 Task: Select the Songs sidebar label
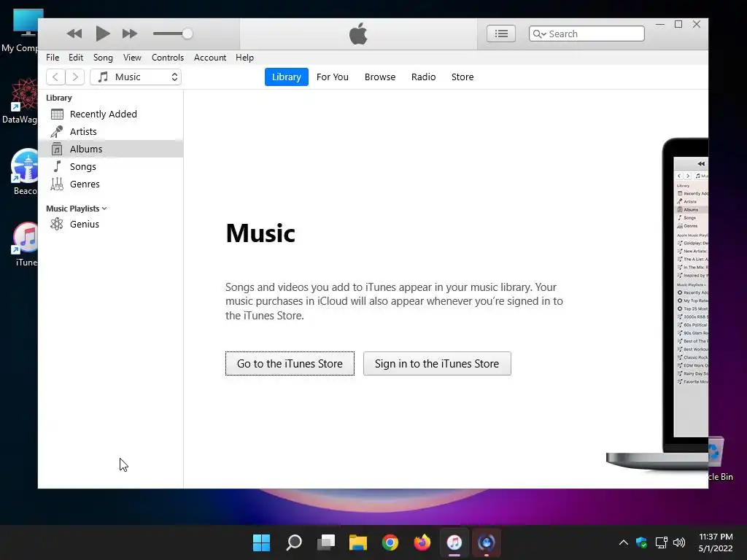(x=83, y=167)
